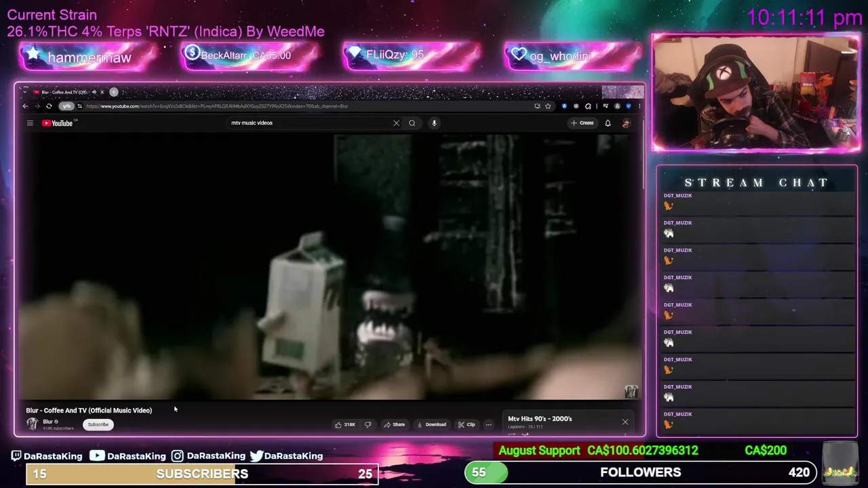Click the video player area
Image resolution: width=868 pixels, height=488 pixels.
tap(329, 266)
